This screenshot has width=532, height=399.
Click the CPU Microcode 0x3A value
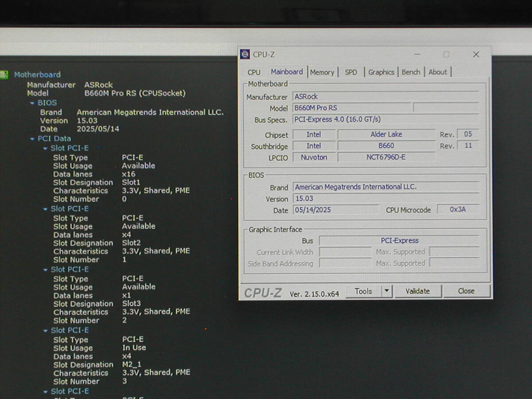pos(458,210)
